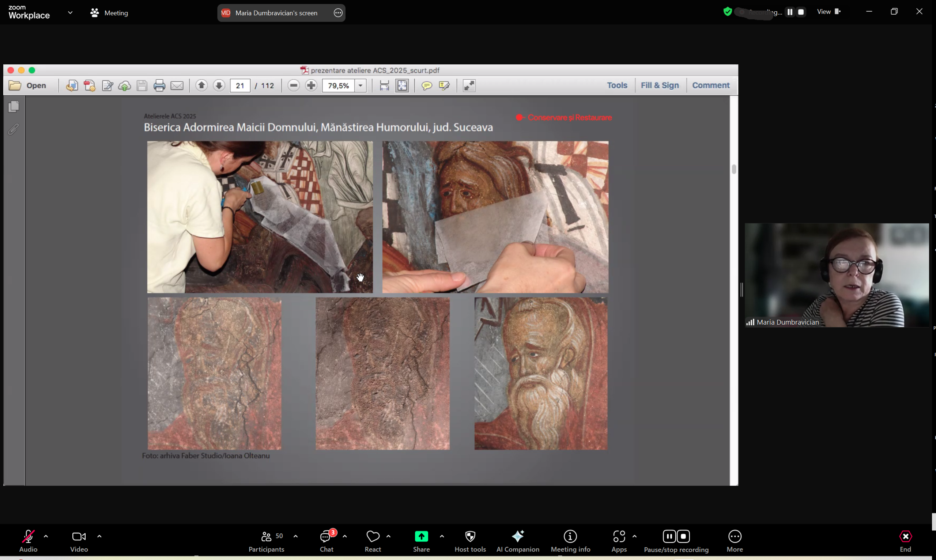The image size is (936, 560).
Task: Click the restored bearded saint fresco image
Action: 541,374
